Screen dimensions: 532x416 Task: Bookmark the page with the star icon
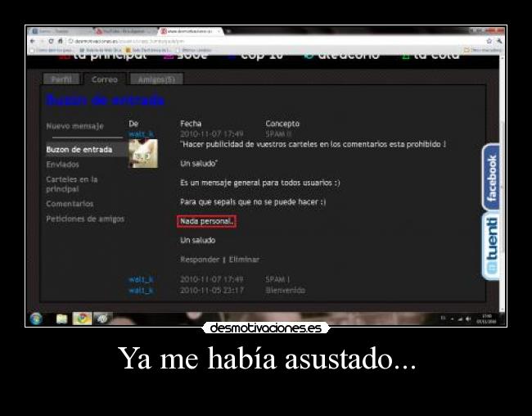pos(489,41)
